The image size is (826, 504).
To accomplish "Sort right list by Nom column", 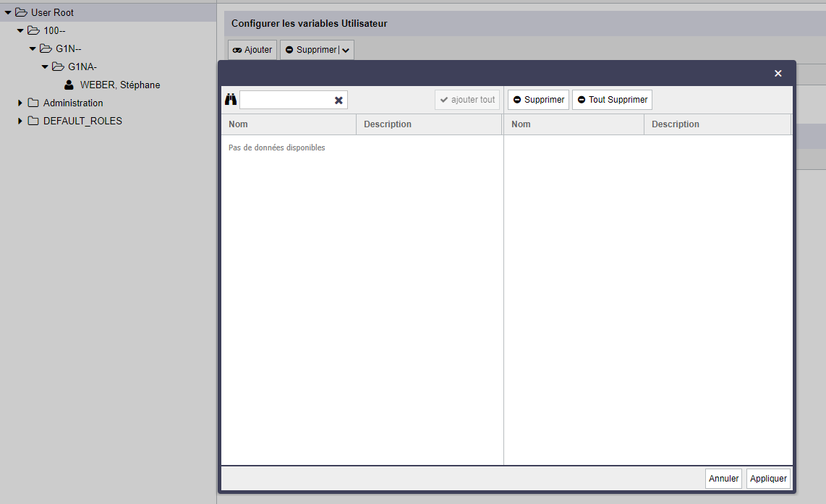I will tap(574, 124).
